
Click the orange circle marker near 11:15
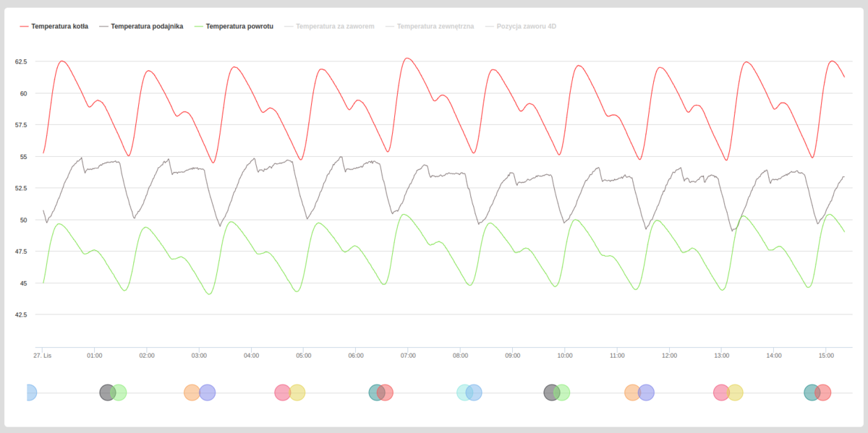pyautogui.click(x=631, y=393)
